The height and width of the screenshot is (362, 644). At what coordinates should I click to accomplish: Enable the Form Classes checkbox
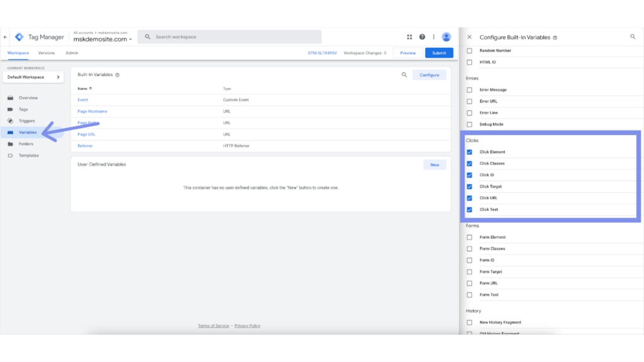click(469, 249)
